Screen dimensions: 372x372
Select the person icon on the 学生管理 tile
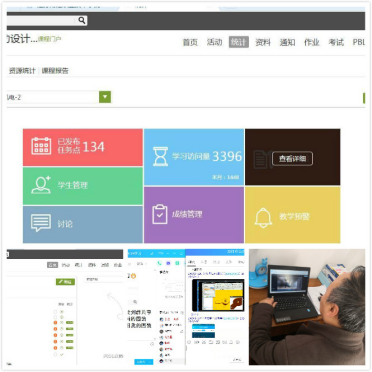(x=41, y=185)
